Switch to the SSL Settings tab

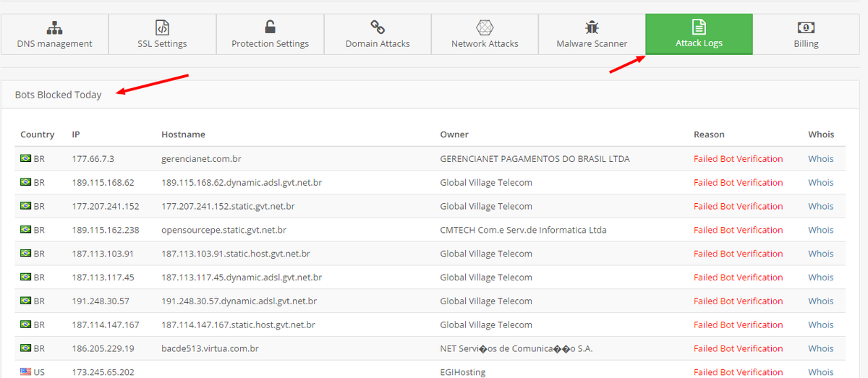tap(162, 34)
